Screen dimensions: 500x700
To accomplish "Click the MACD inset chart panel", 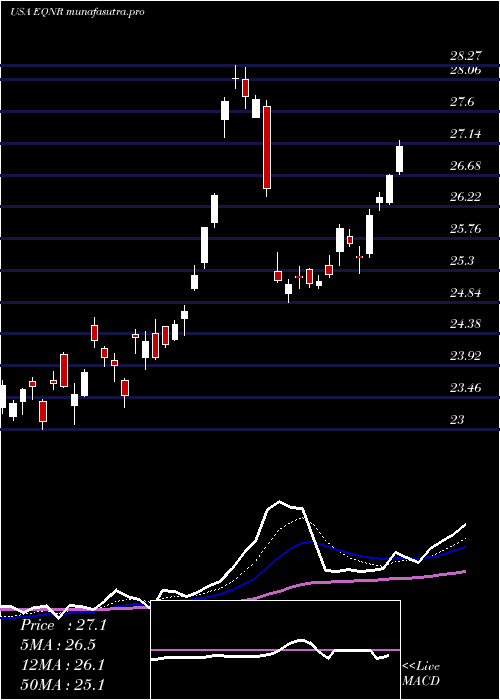I will coord(275,650).
